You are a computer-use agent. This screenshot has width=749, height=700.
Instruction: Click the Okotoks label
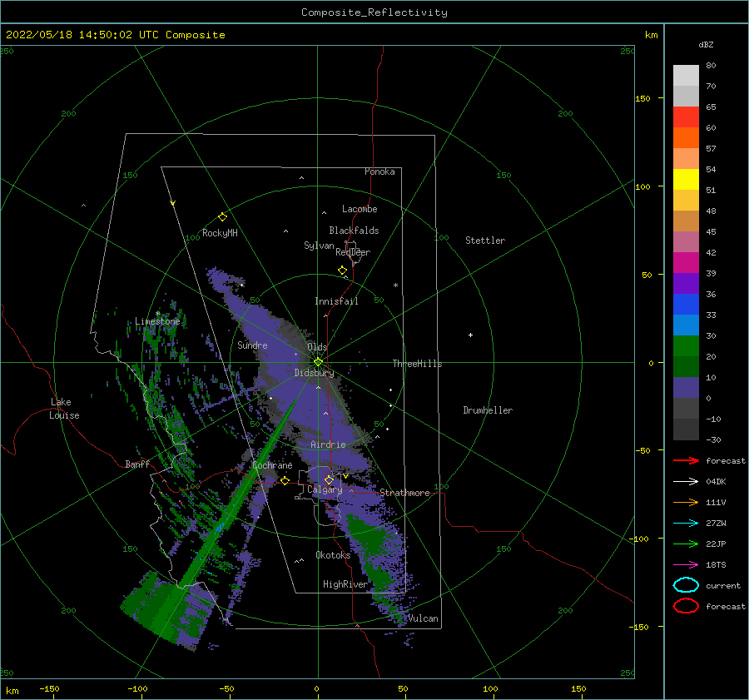click(x=333, y=554)
